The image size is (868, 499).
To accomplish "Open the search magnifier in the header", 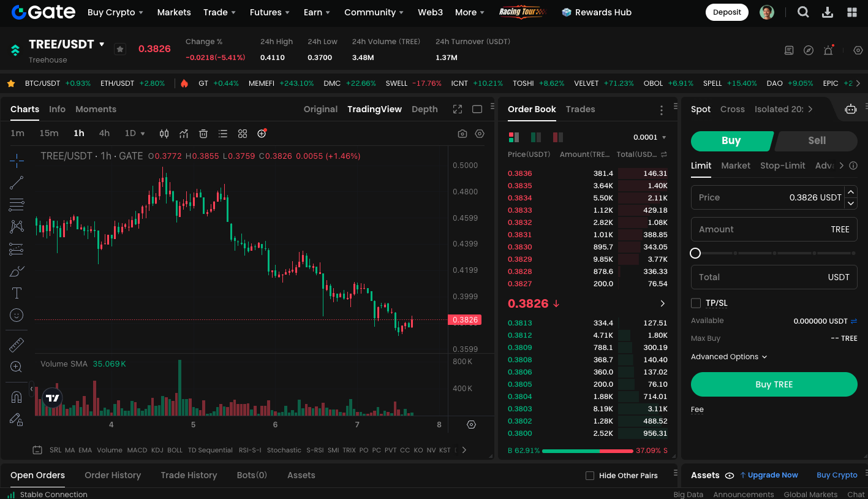I will (x=803, y=12).
